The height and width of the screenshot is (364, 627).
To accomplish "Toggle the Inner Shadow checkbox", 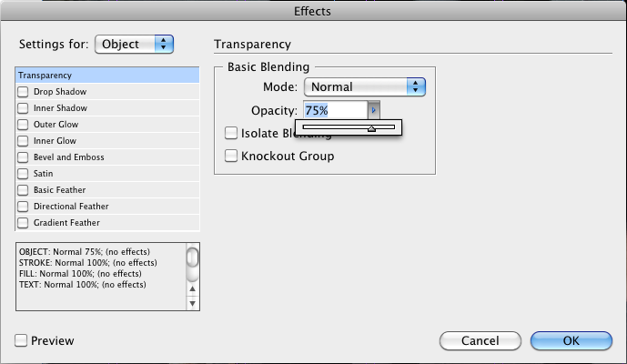I will pyautogui.click(x=23, y=108).
